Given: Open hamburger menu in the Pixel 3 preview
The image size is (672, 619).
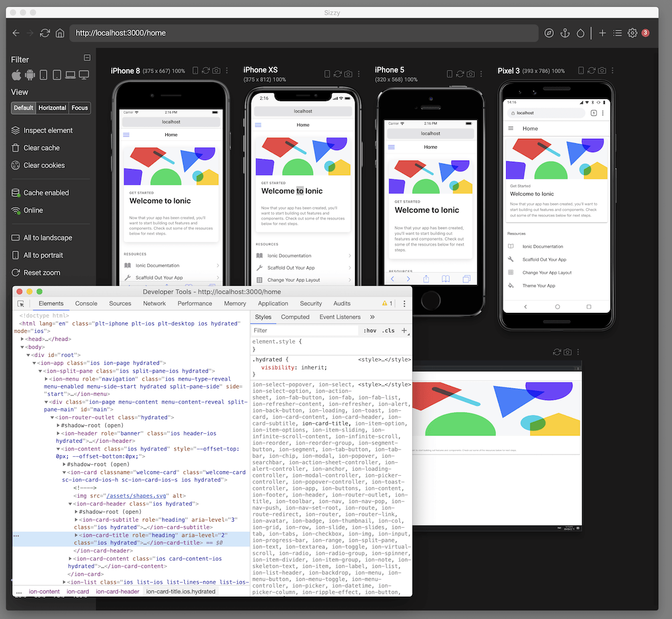Looking at the screenshot, I should coord(511,129).
